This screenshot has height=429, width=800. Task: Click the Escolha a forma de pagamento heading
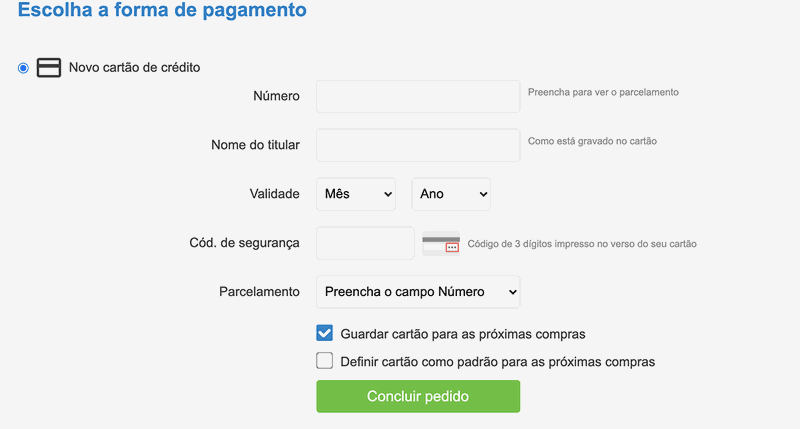(x=162, y=10)
